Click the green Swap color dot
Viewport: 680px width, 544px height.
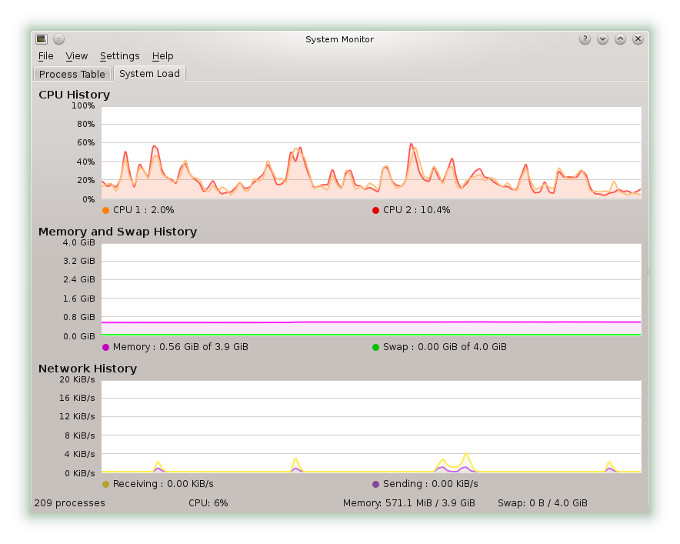(x=376, y=347)
